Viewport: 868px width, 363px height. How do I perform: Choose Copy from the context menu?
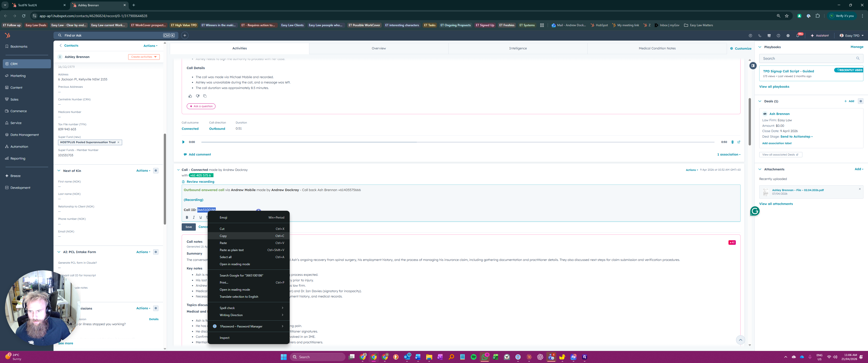pyautogui.click(x=223, y=236)
